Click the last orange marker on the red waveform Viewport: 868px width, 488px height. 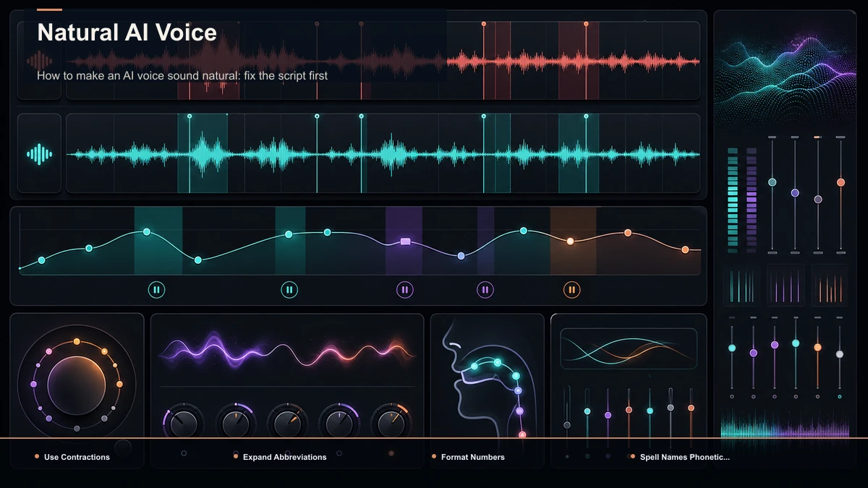586,24
